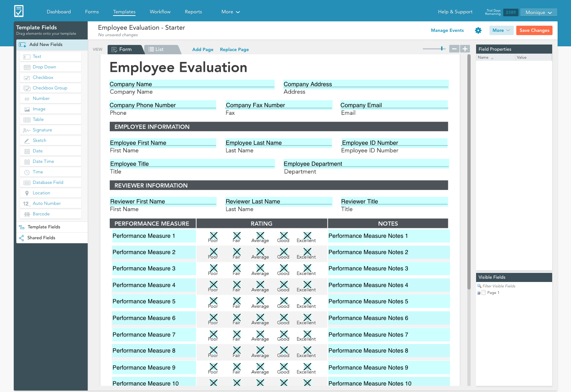Check Average for Performance Measure 2
Viewport: 571px width, 392px height.
pyautogui.click(x=261, y=252)
